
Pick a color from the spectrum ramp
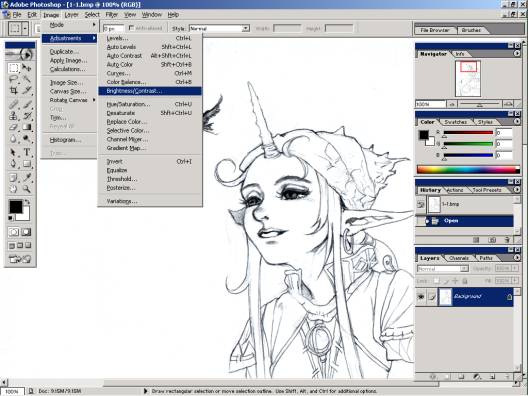[468, 169]
